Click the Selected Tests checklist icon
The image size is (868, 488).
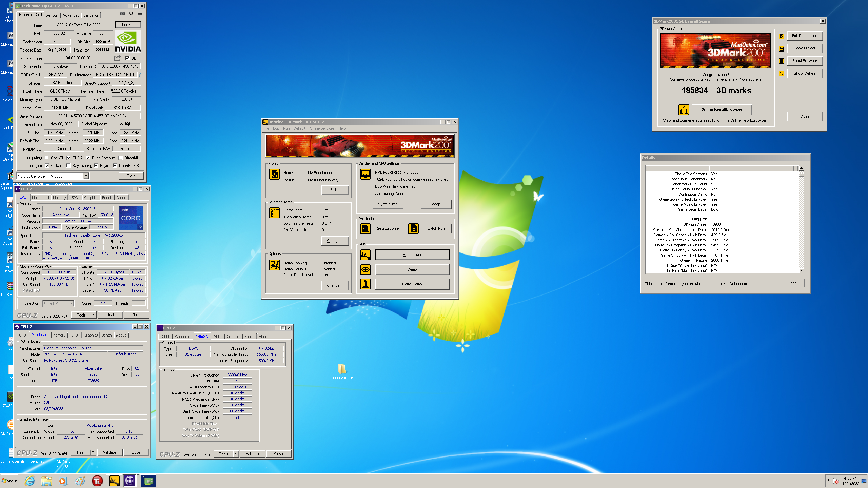274,212
